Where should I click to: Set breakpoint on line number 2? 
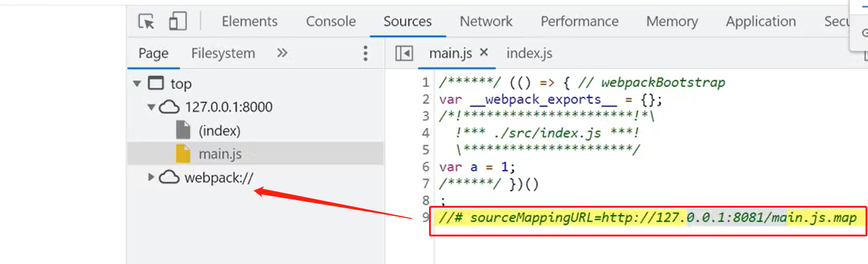426,99
